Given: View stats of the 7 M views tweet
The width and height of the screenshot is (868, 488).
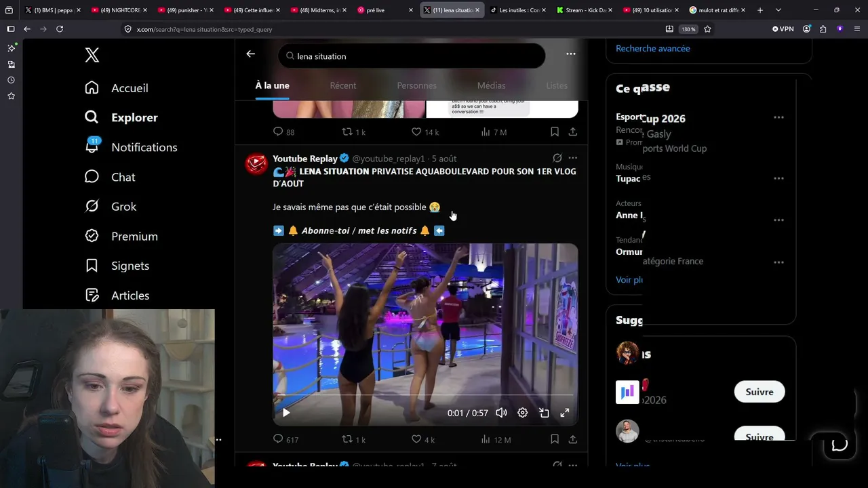Looking at the screenshot, I should [x=494, y=131].
